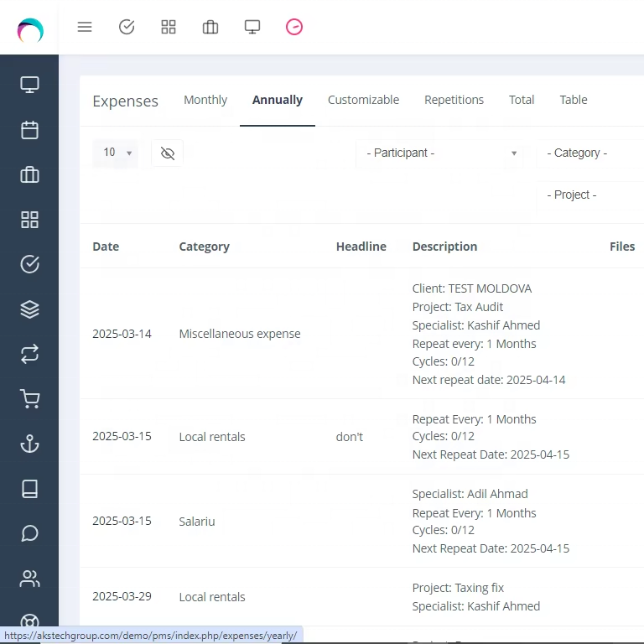Click the users icon in sidebar
644x644 pixels.
click(x=29, y=579)
